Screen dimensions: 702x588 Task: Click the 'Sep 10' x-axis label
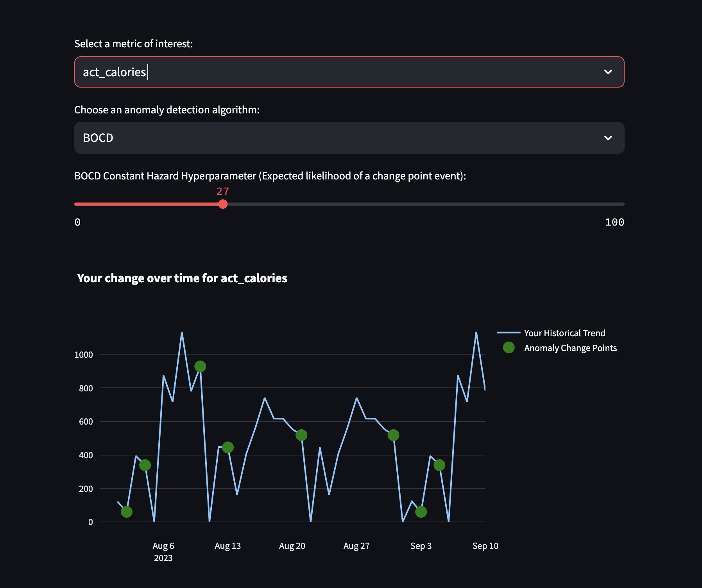tap(485, 546)
